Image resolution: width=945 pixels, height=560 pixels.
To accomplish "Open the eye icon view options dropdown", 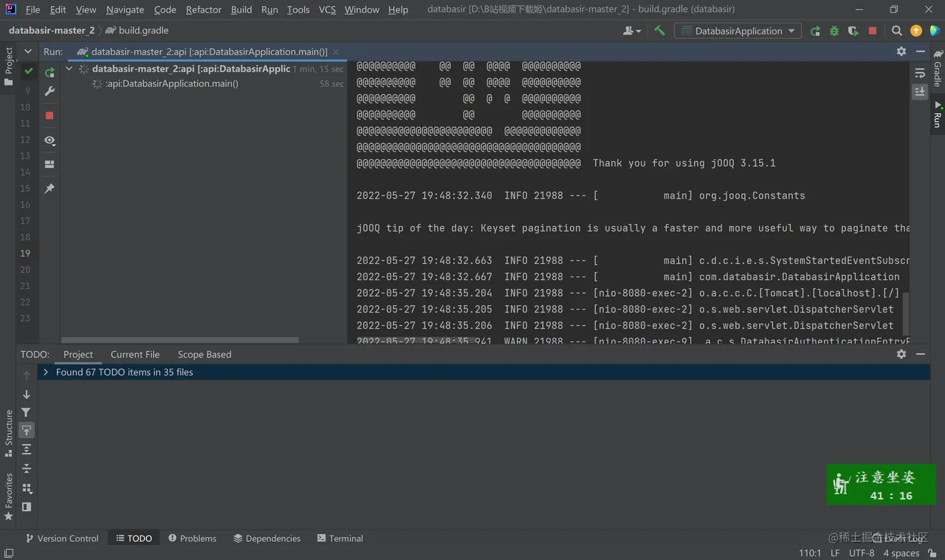I will click(49, 141).
